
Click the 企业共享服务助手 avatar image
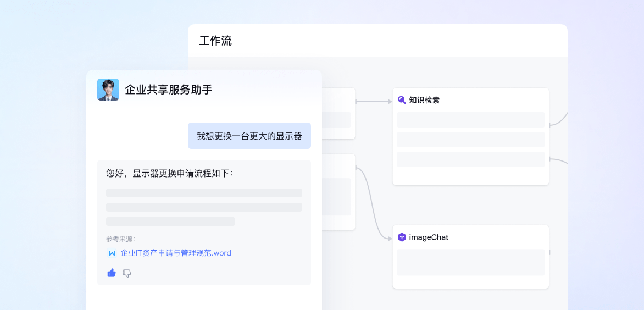[x=108, y=90]
